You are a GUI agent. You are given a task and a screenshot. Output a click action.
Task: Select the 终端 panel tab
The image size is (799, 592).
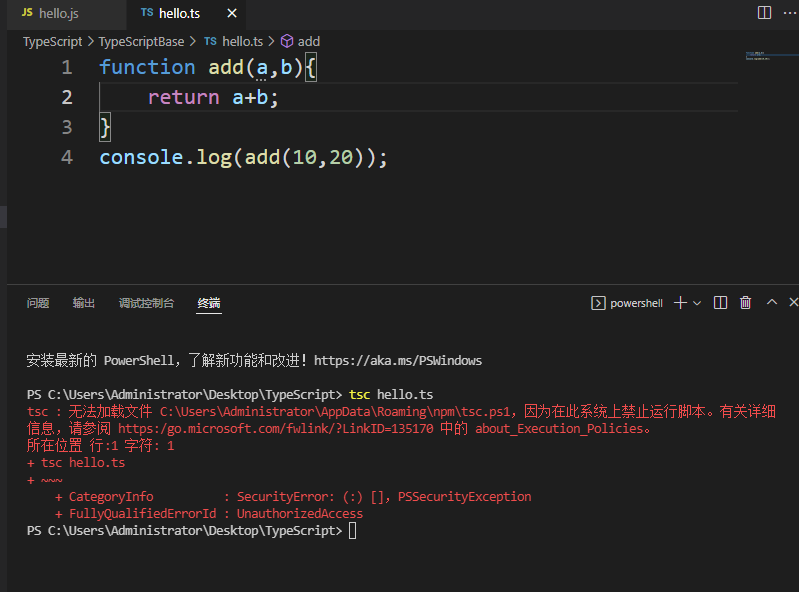click(x=209, y=303)
